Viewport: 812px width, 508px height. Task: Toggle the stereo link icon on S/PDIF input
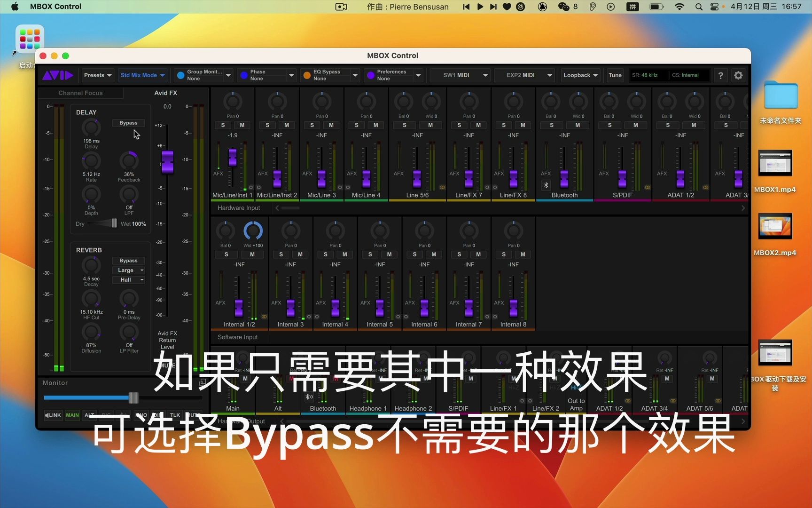click(648, 187)
